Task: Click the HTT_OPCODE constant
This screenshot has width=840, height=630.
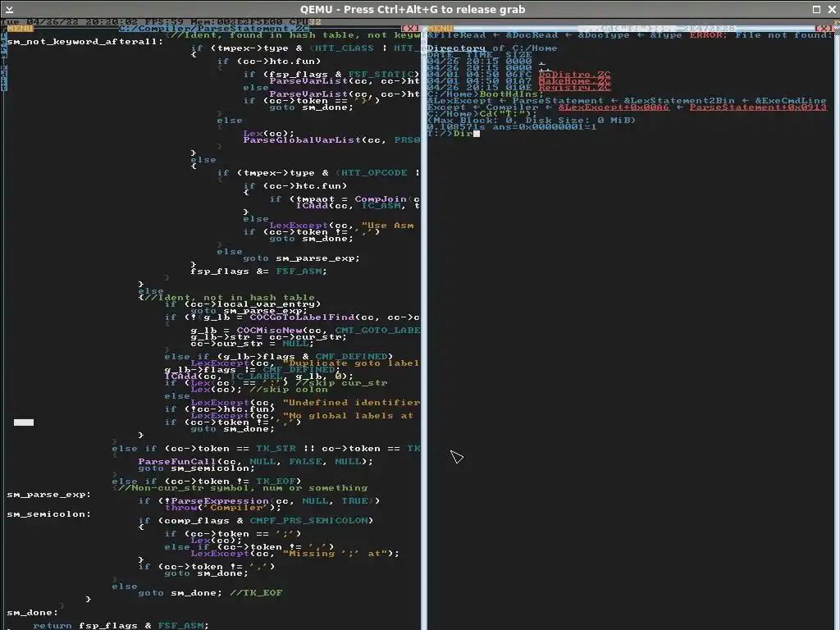Action: [374, 173]
